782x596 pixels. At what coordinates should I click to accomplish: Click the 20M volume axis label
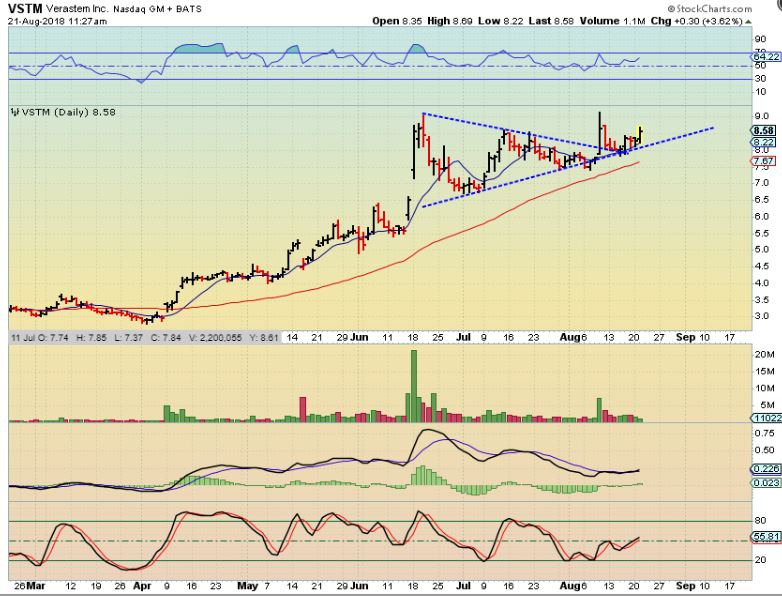click(765, 355)
